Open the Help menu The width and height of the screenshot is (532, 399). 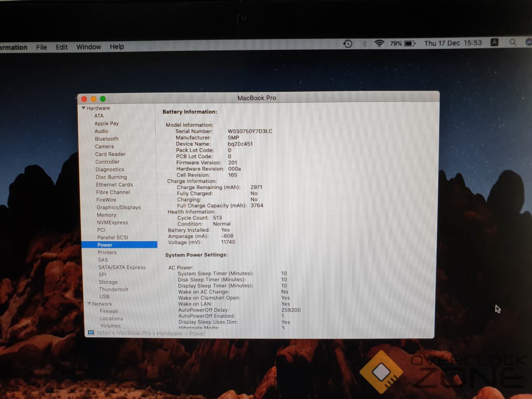click(117, 46)
